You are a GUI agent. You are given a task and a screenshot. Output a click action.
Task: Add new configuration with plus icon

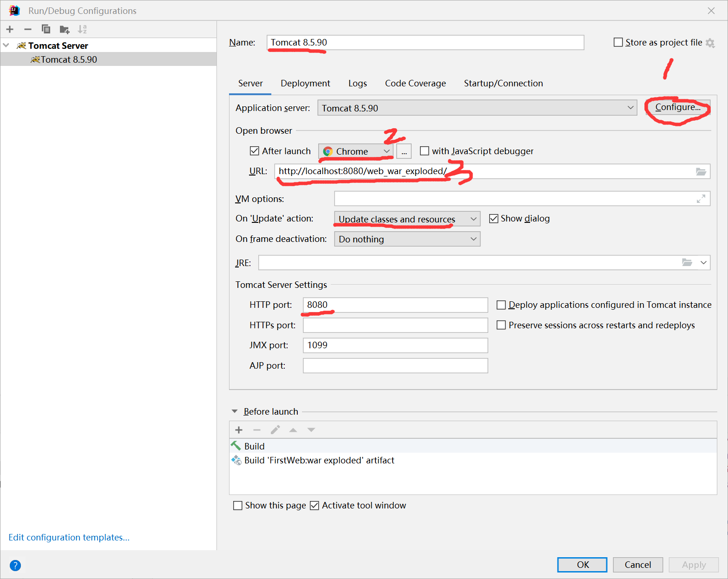click(x=10, y=29)
